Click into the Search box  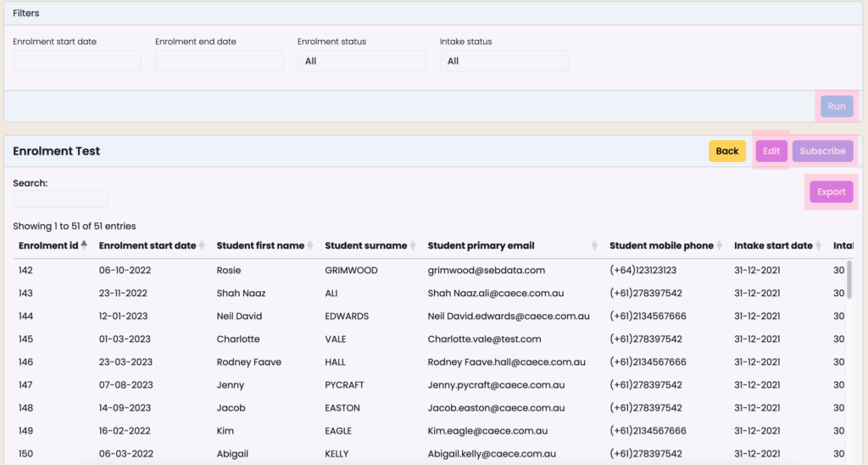60,199
